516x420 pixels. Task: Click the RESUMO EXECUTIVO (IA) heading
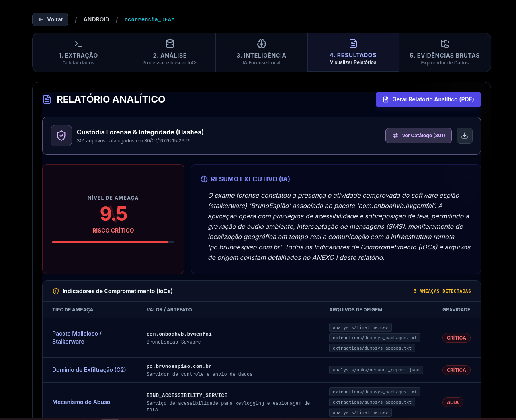250,179
